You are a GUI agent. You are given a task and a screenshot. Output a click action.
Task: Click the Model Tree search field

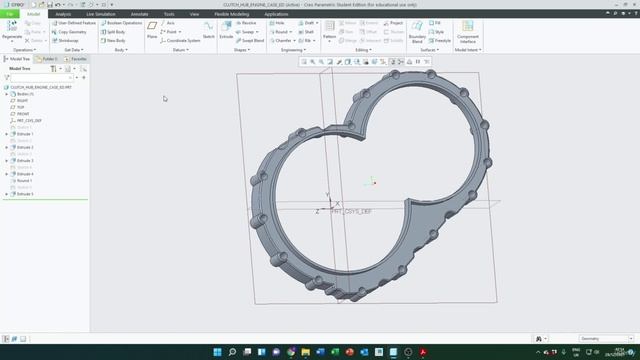coord(42,78)
